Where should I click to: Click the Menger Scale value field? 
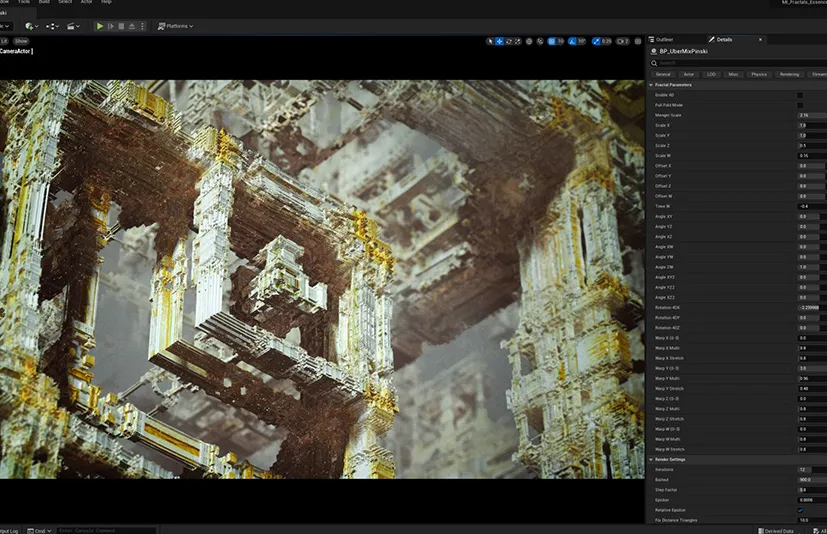(812, 115)
